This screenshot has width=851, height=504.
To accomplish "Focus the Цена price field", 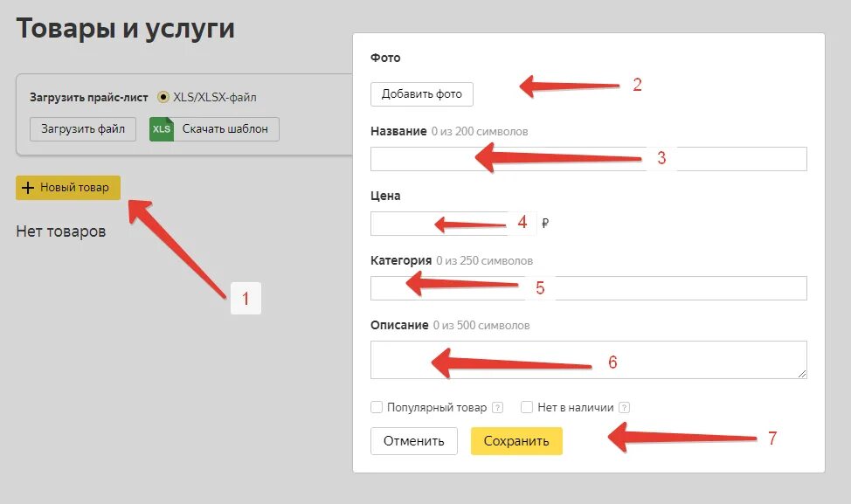I will (453, 224).
